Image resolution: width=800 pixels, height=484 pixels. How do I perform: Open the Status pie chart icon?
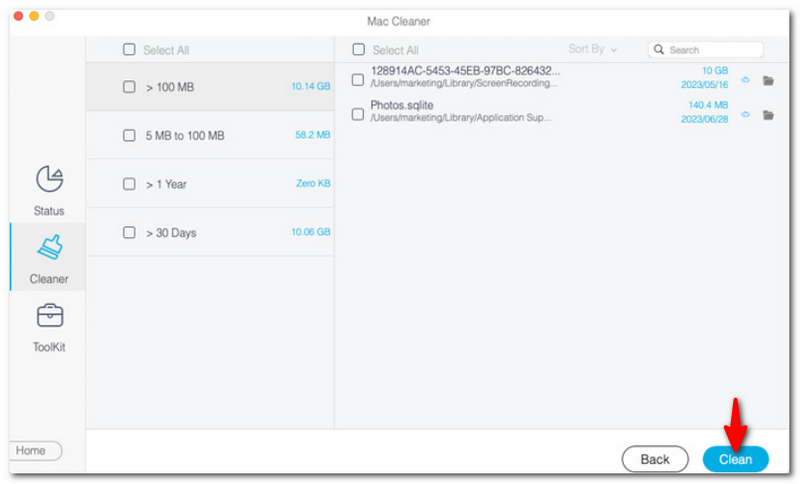(49, 179)
